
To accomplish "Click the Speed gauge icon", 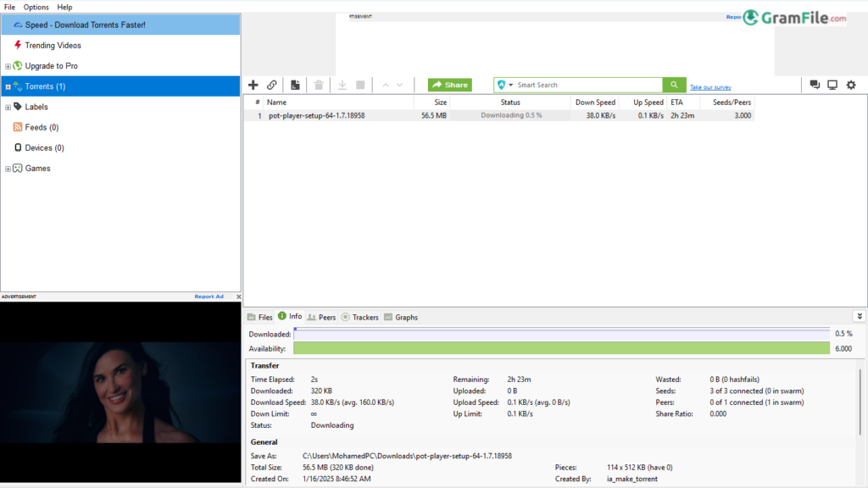I will pos(18,25).
